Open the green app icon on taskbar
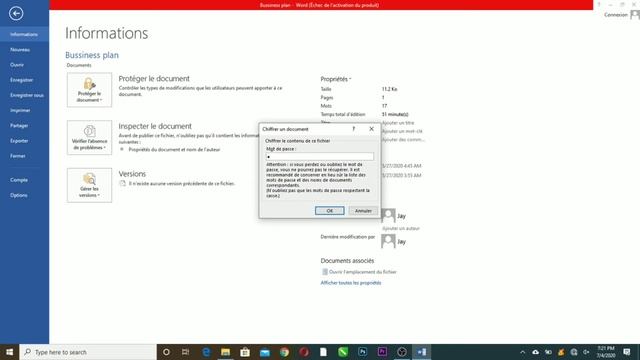 343,352
